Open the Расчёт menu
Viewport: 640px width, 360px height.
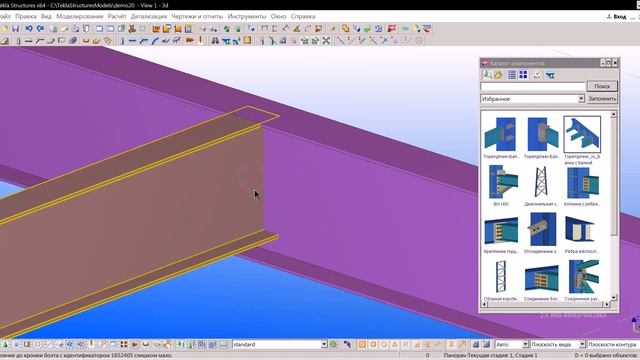(x=117, y=16)
